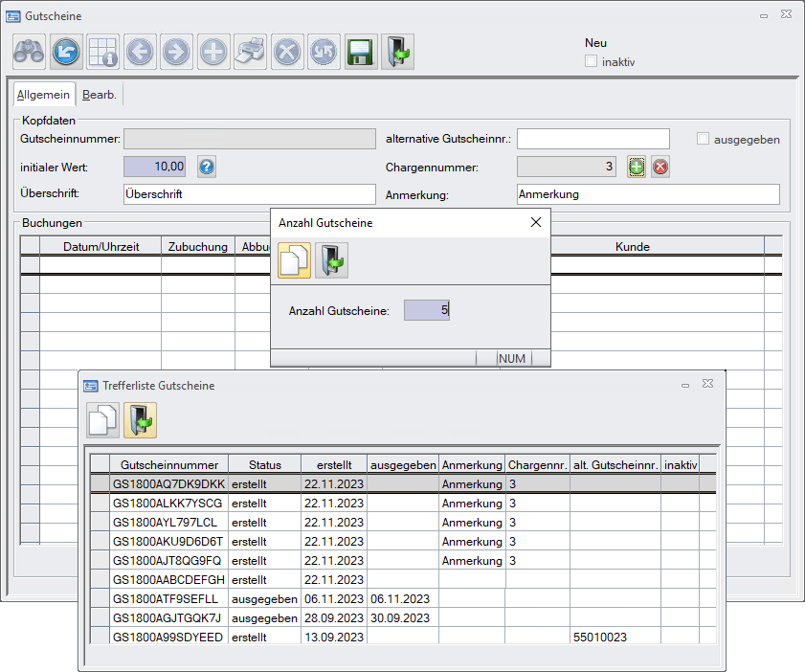The image size is (805, 672).
Task: Click the exit door icon in Gutscheine toolbar
Action: 397,52
